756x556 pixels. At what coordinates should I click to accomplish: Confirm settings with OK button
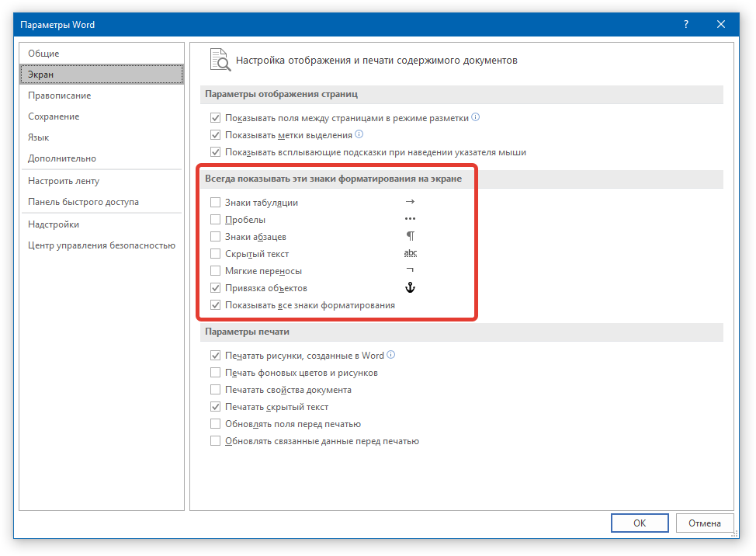tap(640, 523)
